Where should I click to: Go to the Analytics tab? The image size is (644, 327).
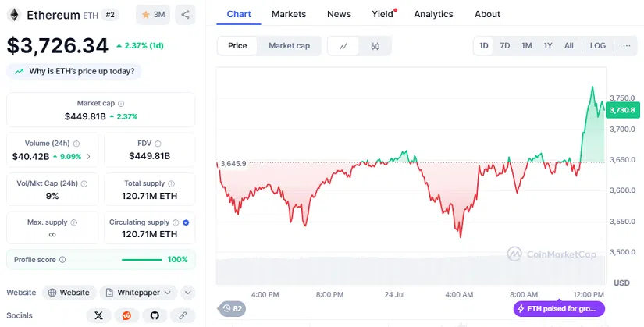click(x=433, y=14)
